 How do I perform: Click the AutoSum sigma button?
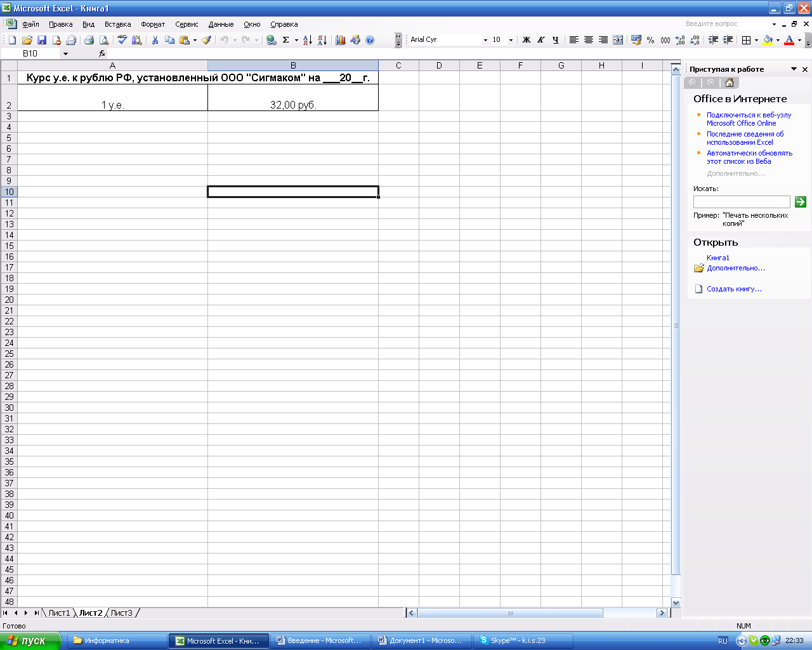[286, 40]
